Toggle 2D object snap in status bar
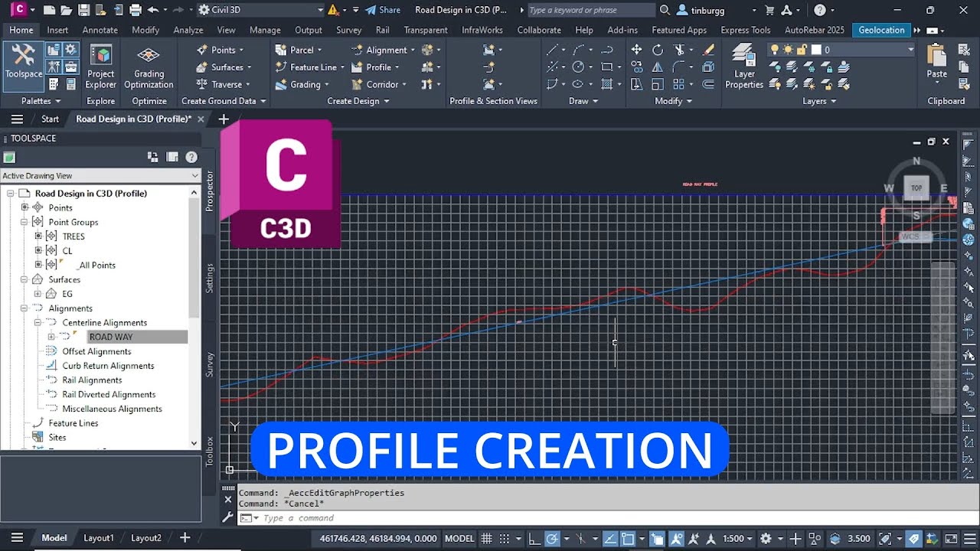This screenshot has width=980, height=551. coord(628,538)
